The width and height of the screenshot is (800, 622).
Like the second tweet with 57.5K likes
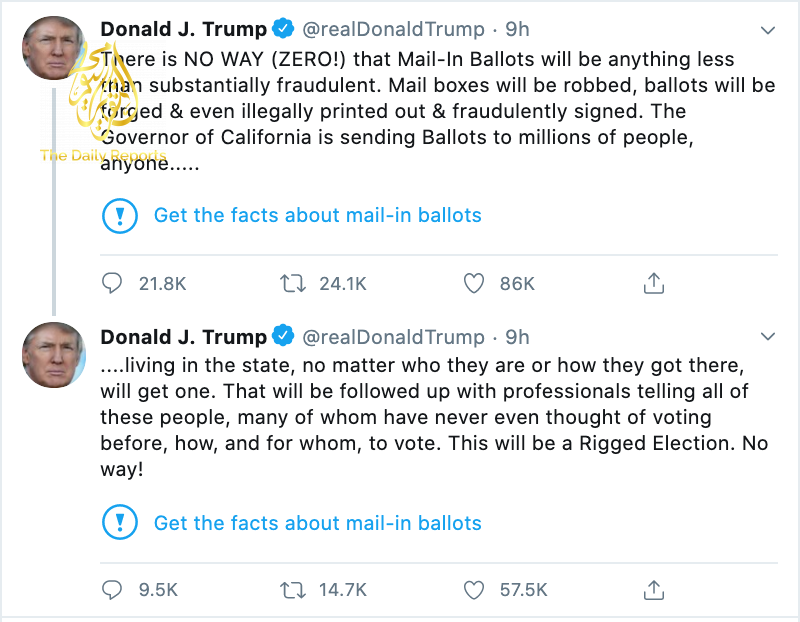click(x=474, y=590)
